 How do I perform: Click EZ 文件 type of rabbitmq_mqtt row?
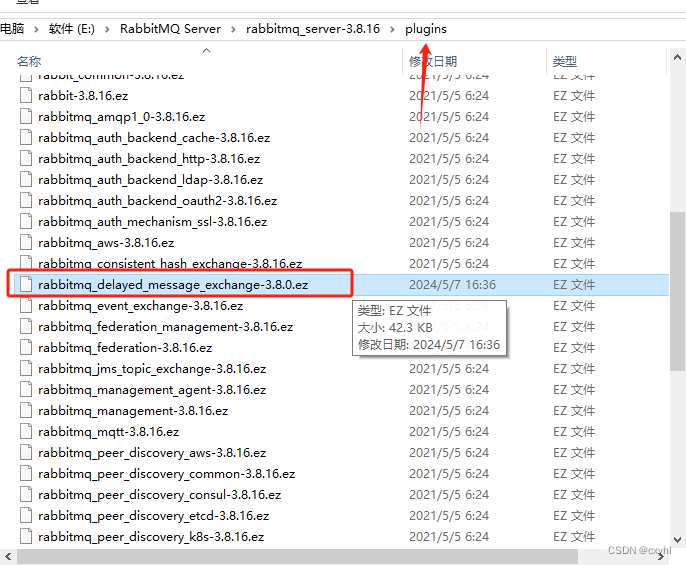point(574,432)
